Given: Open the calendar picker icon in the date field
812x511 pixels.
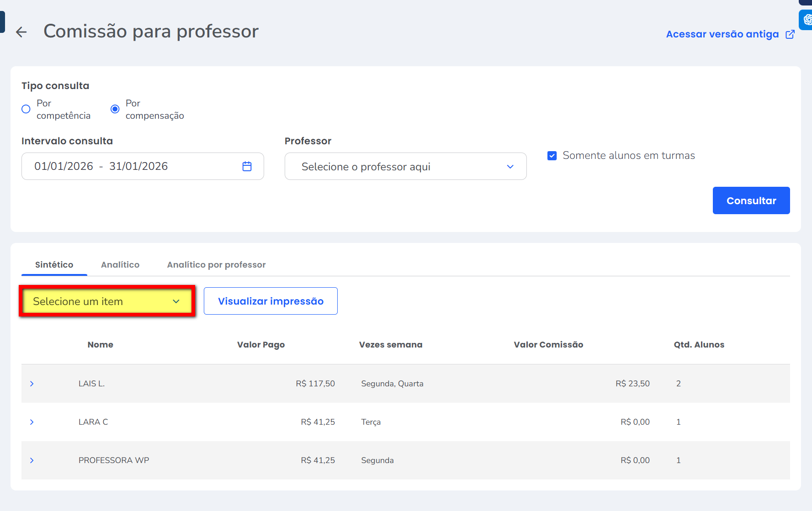Looking at the screenshot, I should 247,166.
